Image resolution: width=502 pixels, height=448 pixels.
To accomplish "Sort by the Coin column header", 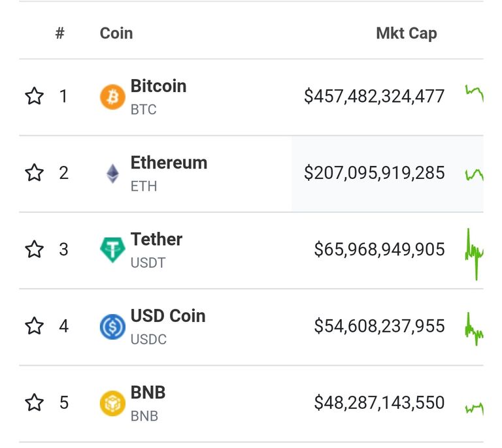I will pos(116,33).
